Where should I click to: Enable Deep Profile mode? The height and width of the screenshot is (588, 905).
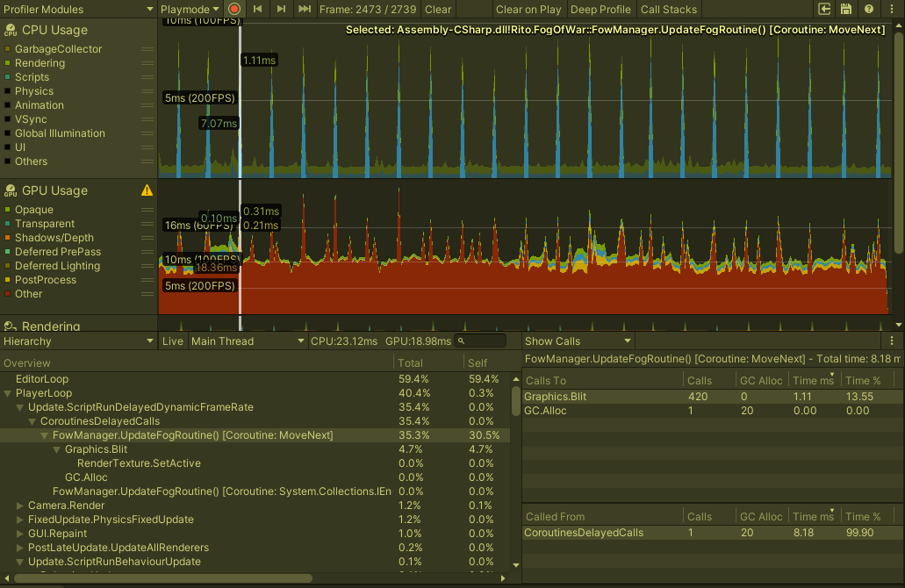(x=600, y=10)
